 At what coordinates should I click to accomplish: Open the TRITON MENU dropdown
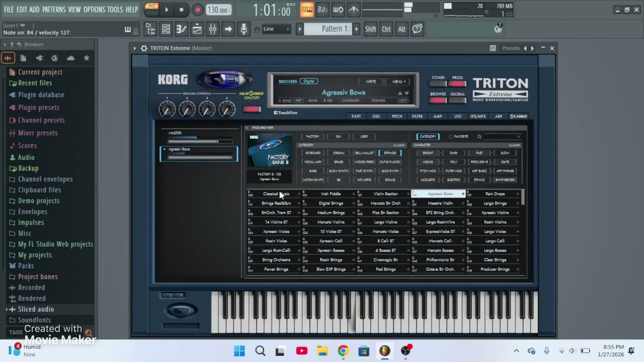click(398, 81)
